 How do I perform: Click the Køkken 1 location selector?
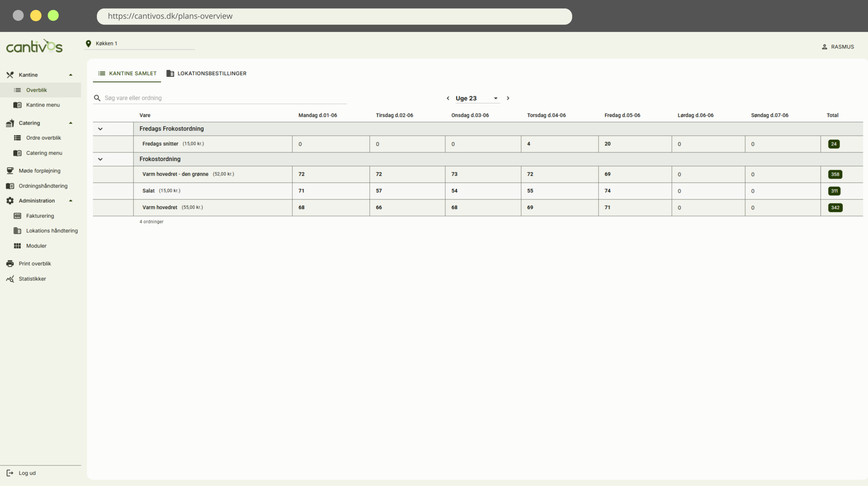[x=139, y=43]
